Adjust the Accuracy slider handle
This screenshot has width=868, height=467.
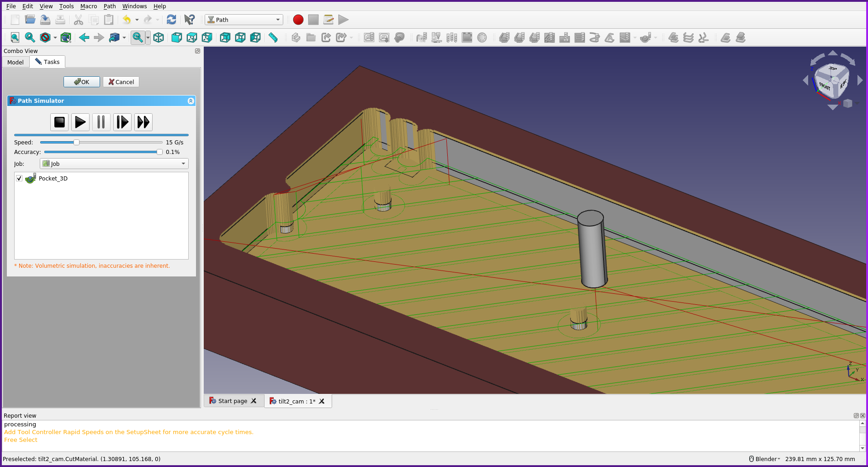click(159, 152)
